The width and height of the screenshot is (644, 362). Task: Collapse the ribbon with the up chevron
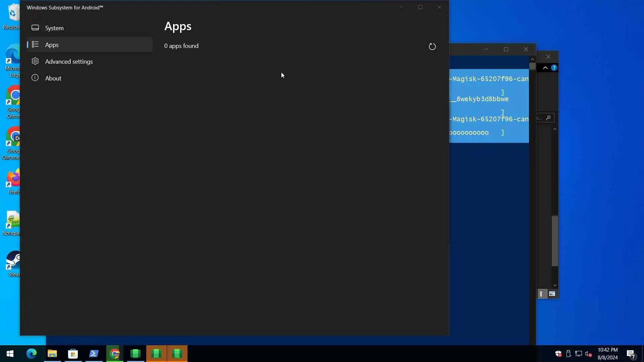[x=545, y=68]
